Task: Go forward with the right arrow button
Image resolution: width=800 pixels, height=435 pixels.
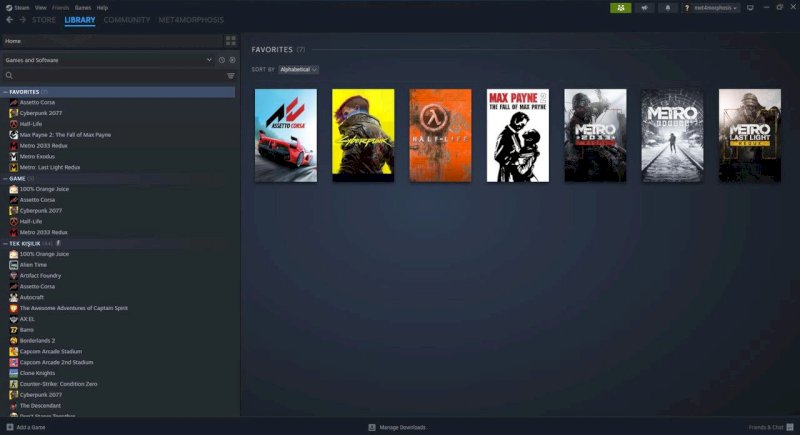Action: [x=22, y=20]
